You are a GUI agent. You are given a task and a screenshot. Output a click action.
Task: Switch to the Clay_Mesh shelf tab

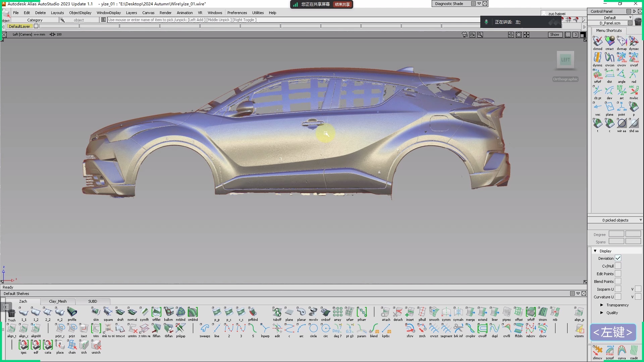(x=58, y=301)
